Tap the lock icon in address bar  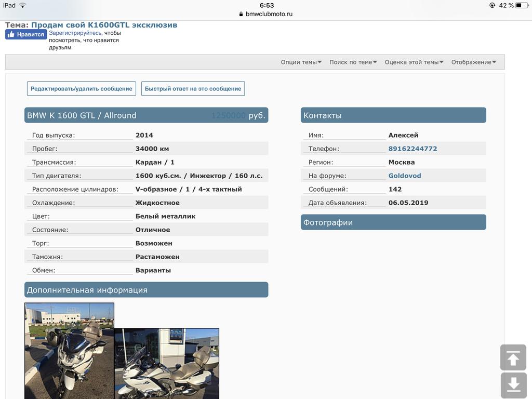(241, 14)
